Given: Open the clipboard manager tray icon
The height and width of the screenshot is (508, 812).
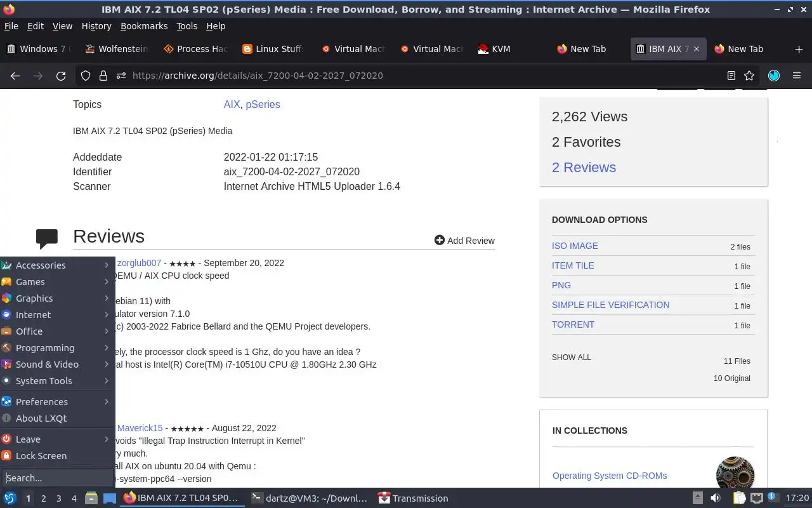Looking at the screenshot, I should (739, 498).
